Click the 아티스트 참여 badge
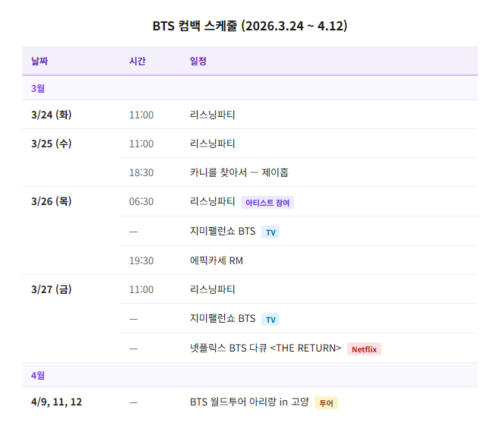This screenshot has width=500, height=448. pos(267,203)
